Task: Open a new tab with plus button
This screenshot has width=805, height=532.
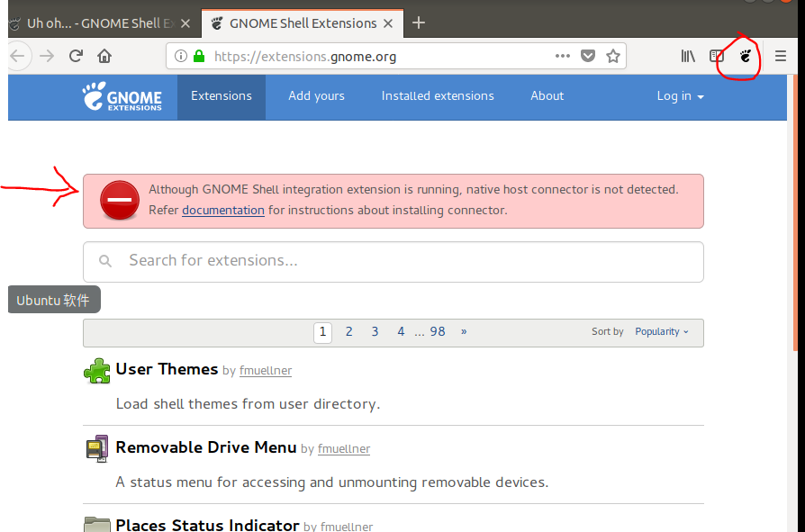Action: pyautogui.click(x=419, y=23)
